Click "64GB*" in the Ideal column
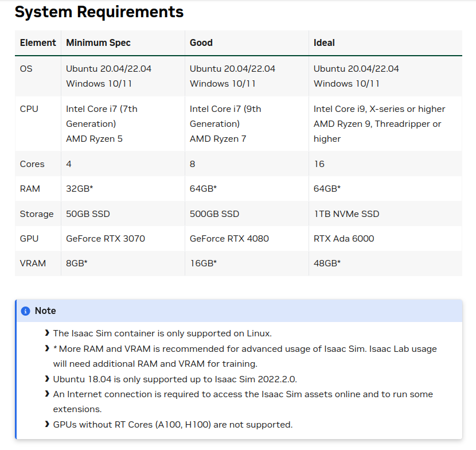476x450 pixels. coord(327,189)
